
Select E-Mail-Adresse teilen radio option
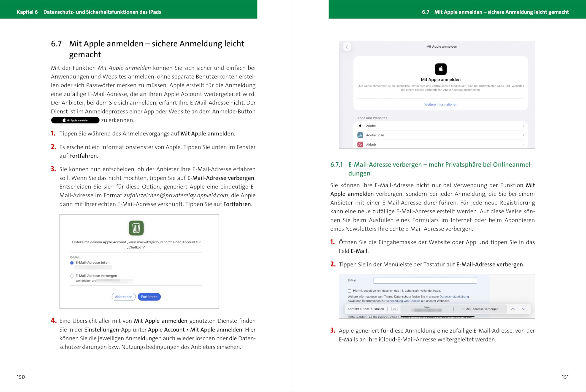click(x=72, y=263)
